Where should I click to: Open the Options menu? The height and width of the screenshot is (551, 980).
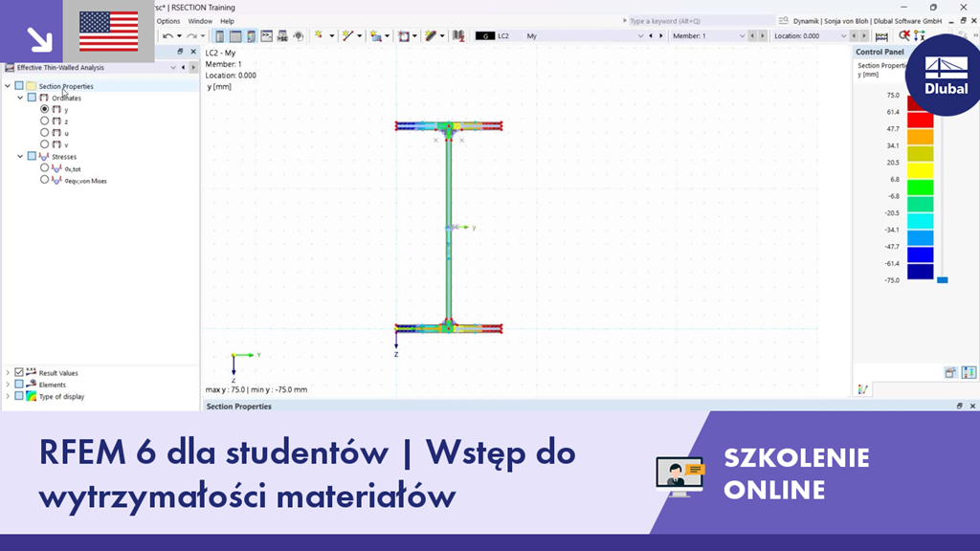168,21
